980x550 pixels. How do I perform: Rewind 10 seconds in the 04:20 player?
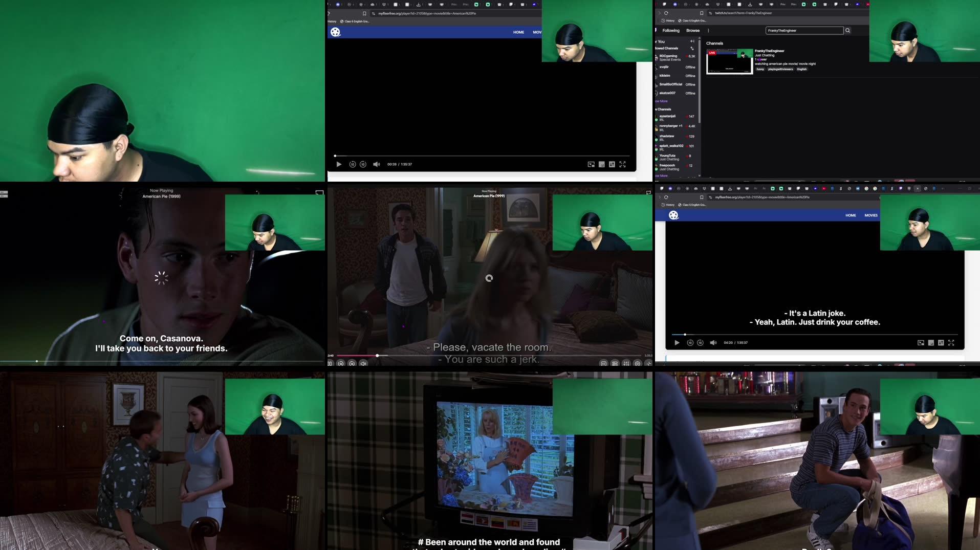pos(690,343)
